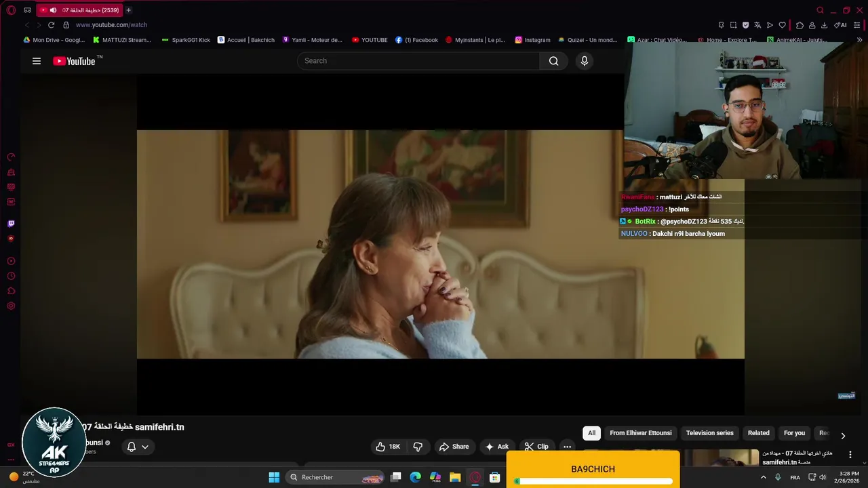The image size is (868, 488).
Task: Open the player send-arrow icon
Action: (x=770, y=25)
